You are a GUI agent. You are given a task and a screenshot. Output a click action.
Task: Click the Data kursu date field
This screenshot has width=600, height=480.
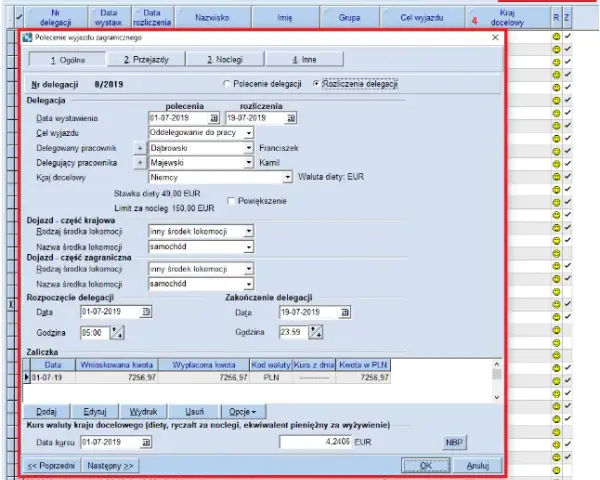coord(111,442)
